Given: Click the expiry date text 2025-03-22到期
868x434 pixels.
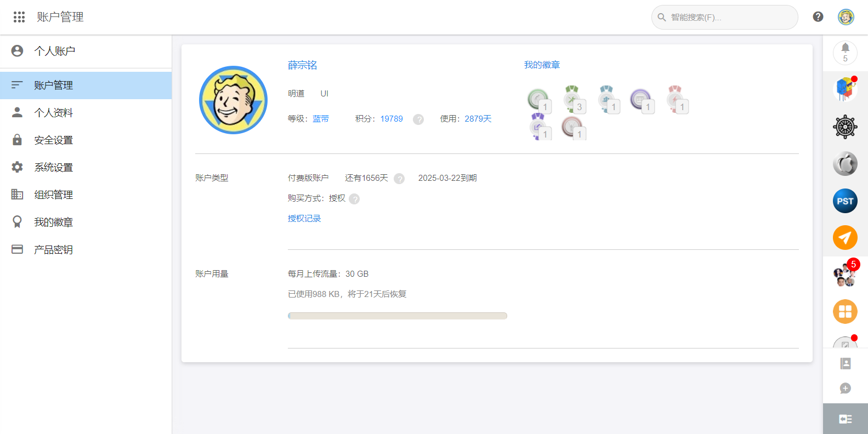Looking at the screenshot, I should pos(447,178).
